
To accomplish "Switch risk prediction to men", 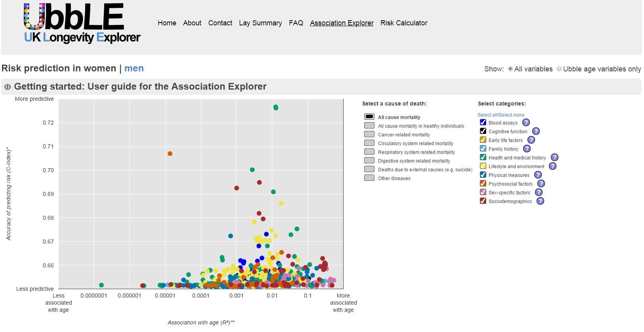I will [134, 68].
